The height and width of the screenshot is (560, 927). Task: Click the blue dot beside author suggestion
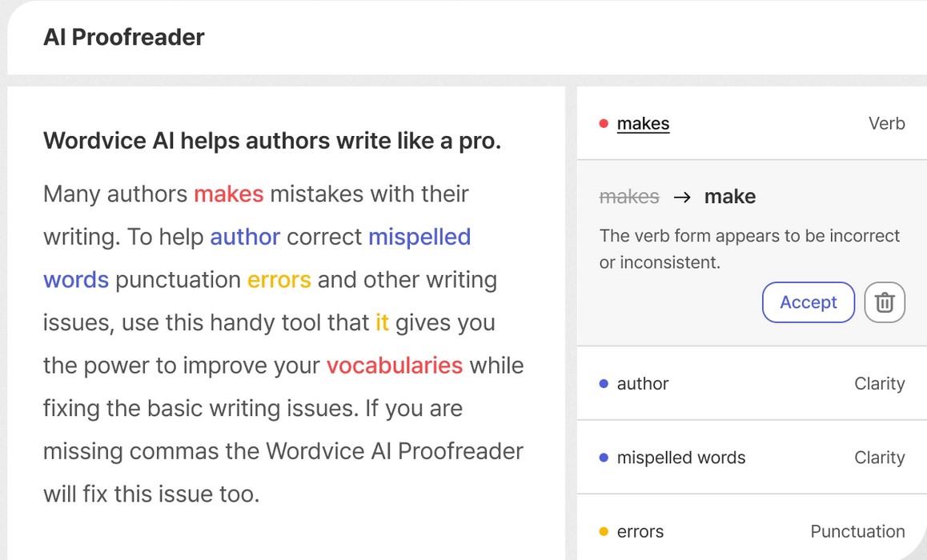point(604,384)
